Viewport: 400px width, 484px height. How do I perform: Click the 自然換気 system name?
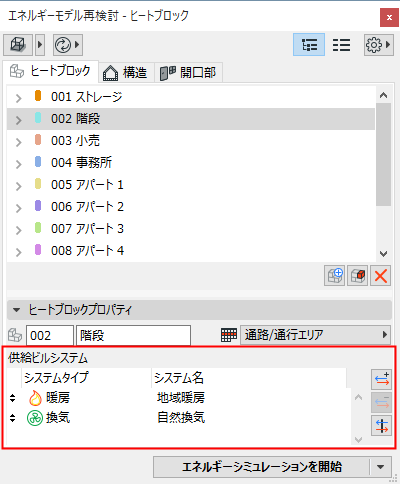tap(181, 417)
